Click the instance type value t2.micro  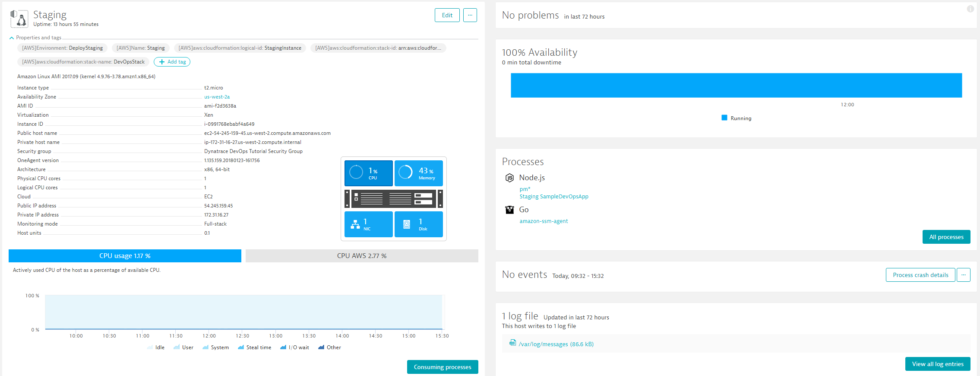[x=214, y=88]
